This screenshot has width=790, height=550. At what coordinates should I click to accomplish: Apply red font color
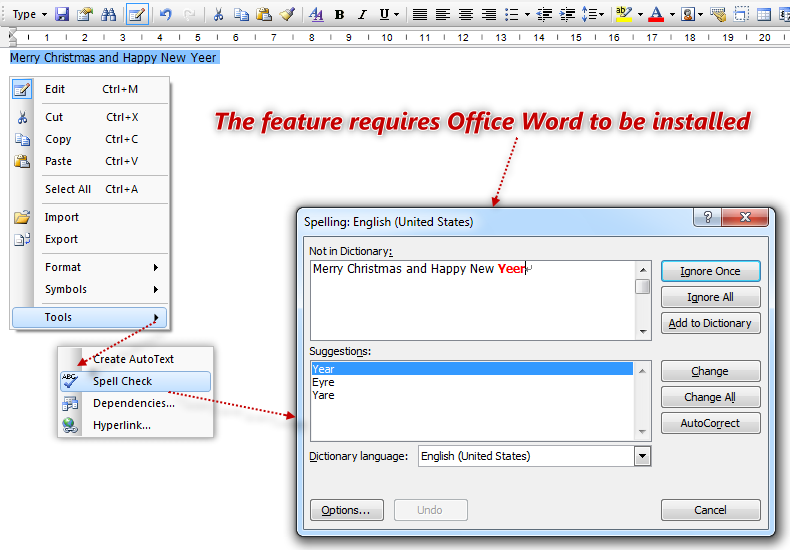point(656,14)
